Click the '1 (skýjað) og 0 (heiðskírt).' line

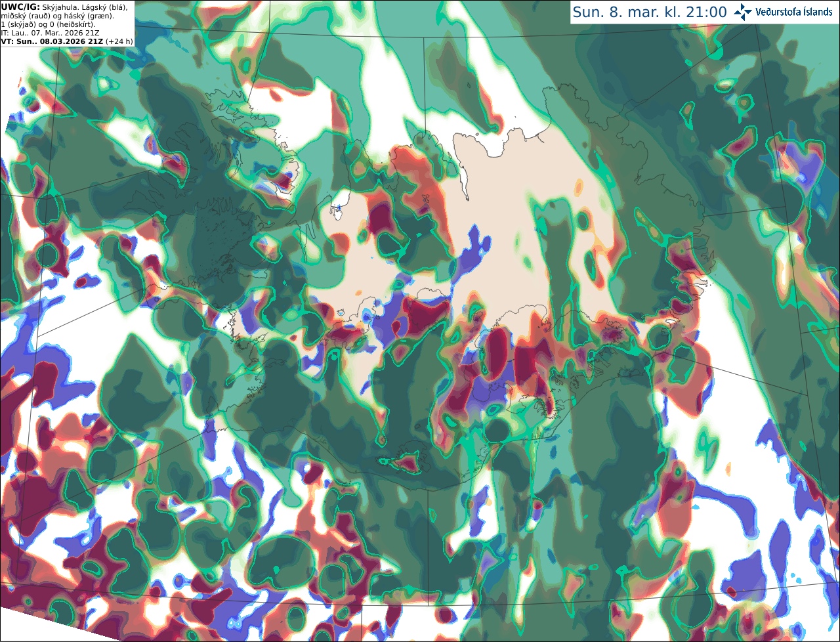coord(48,24)
